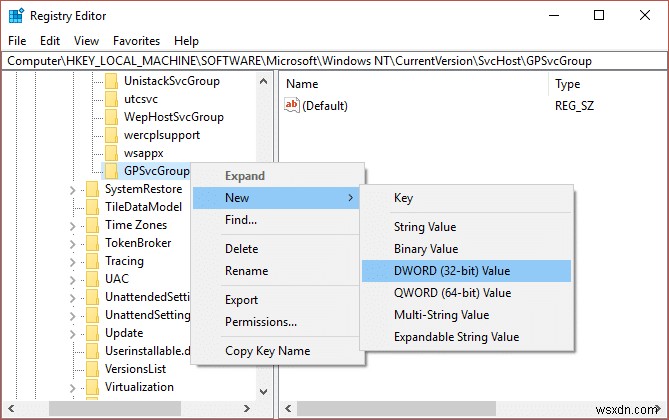Open the Favorites menu
The height and width of the screenshot is (420, 669).
point(136,41)
